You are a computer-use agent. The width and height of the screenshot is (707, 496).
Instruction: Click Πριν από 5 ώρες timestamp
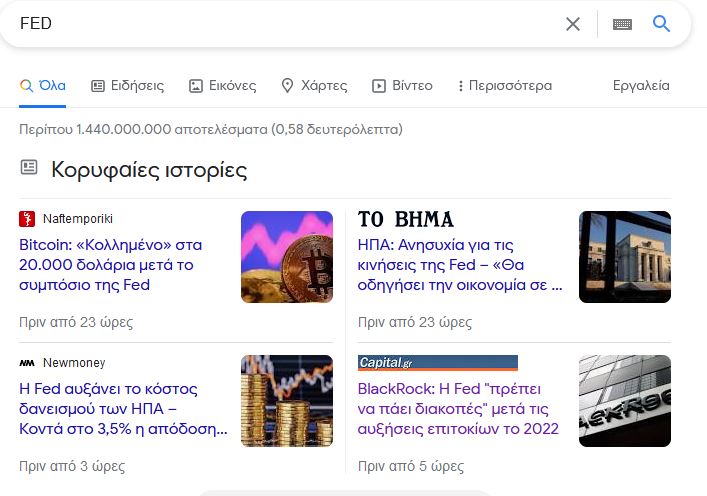pos(411,466)
